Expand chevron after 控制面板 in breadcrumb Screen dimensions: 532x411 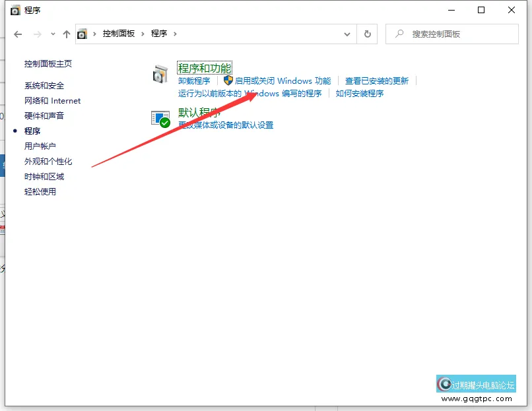pyautogui.click(x=143, y=34)
